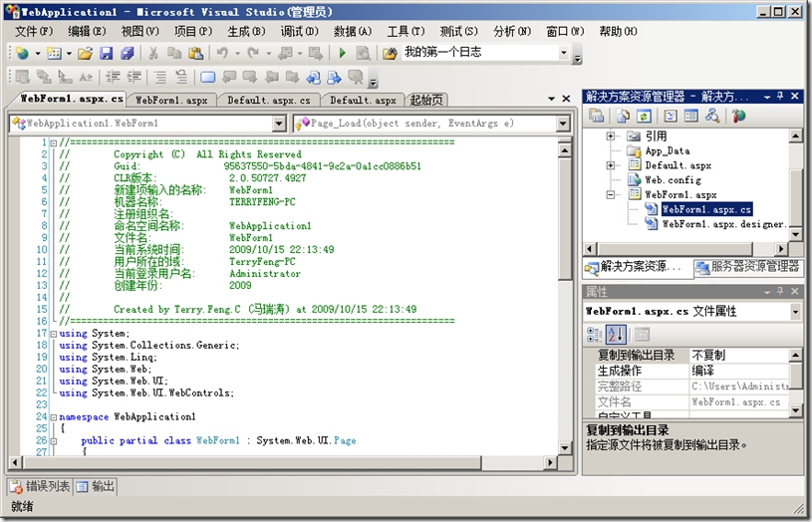Click the Save All icon

point(127,53)
